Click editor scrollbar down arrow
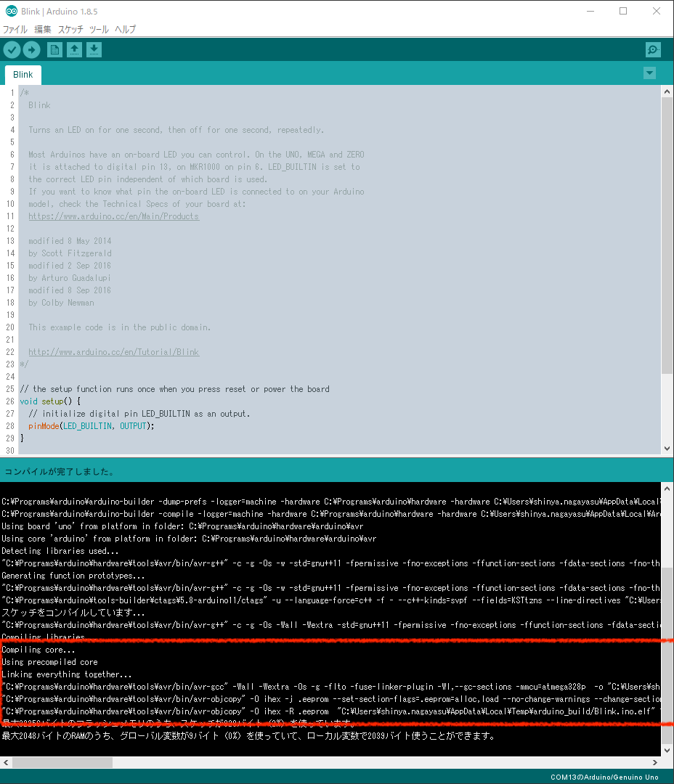 click(x=667, y=449)
